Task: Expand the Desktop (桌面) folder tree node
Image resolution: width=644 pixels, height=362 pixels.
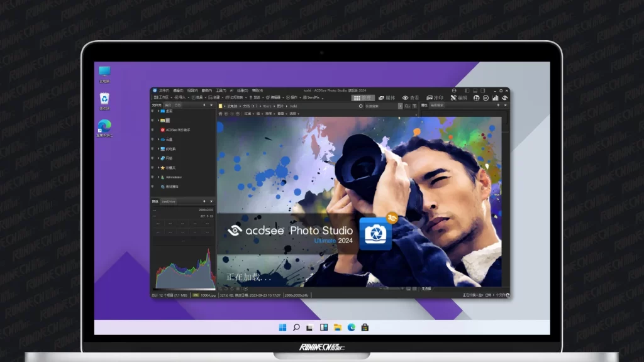Action: [158, 111]
